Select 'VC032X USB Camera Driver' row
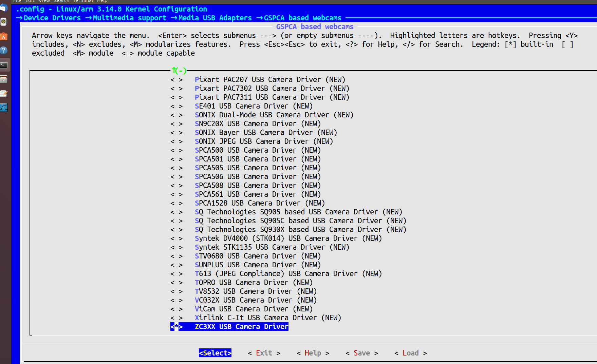 244,300
